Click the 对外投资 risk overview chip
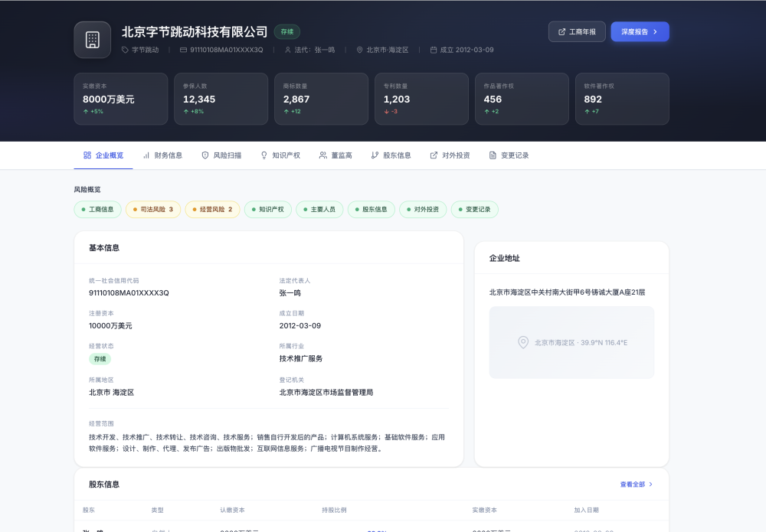Viewport: 766px width, 532px height. click(x=423, y=210)
